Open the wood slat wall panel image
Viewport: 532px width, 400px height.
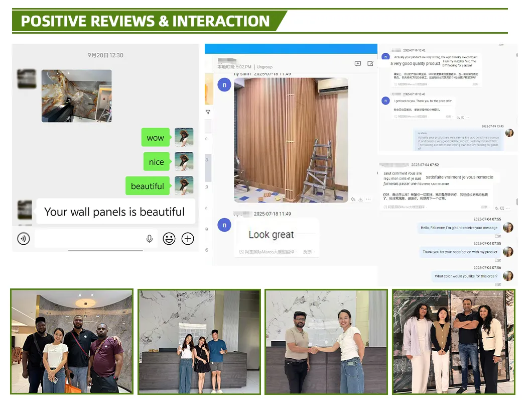[291, 140]
